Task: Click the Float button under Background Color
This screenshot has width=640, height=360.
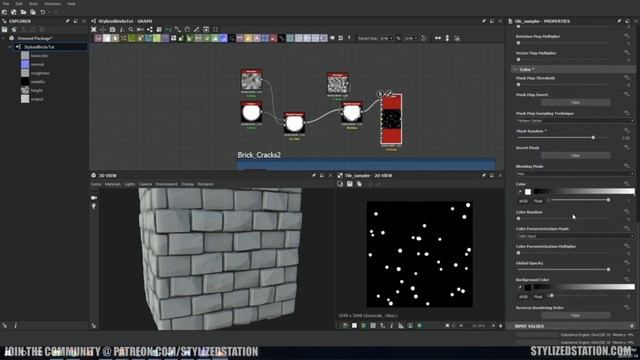Action: [538, 297]
